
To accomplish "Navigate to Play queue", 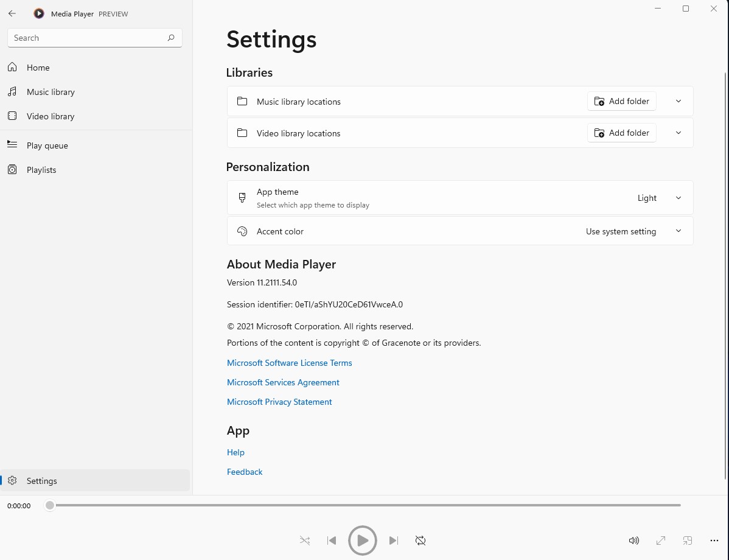I will pyautogui.click(x=47, y=145).
